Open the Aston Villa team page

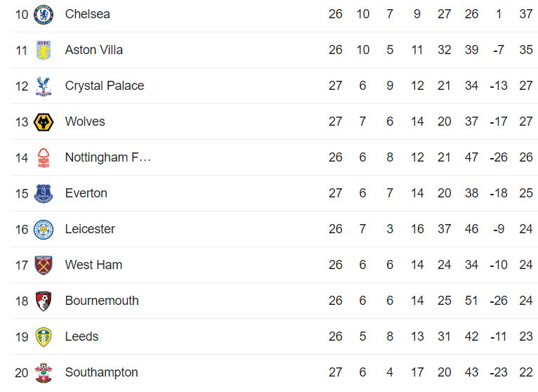tap(93, 50)
